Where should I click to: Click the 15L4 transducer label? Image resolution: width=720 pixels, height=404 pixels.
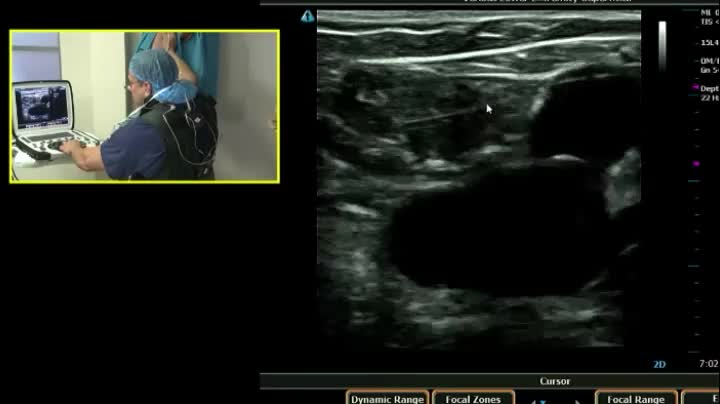pyautogui.click(x=709, y=42)
